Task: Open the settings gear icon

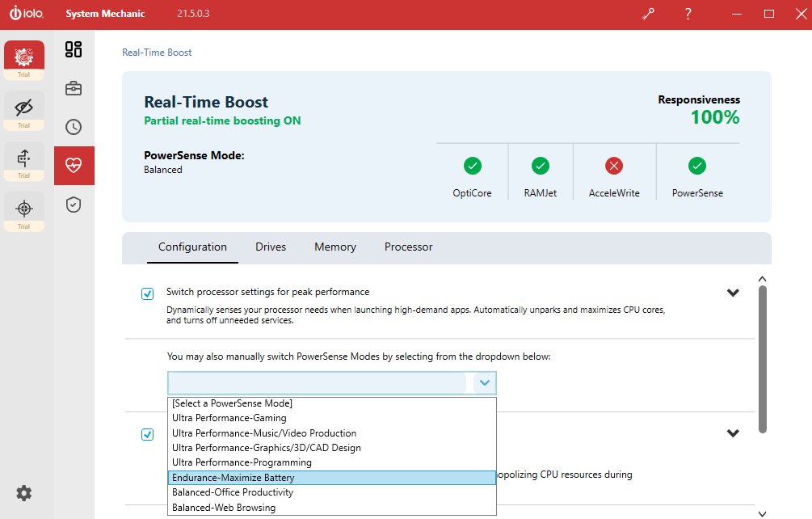Action: point(24,492)
